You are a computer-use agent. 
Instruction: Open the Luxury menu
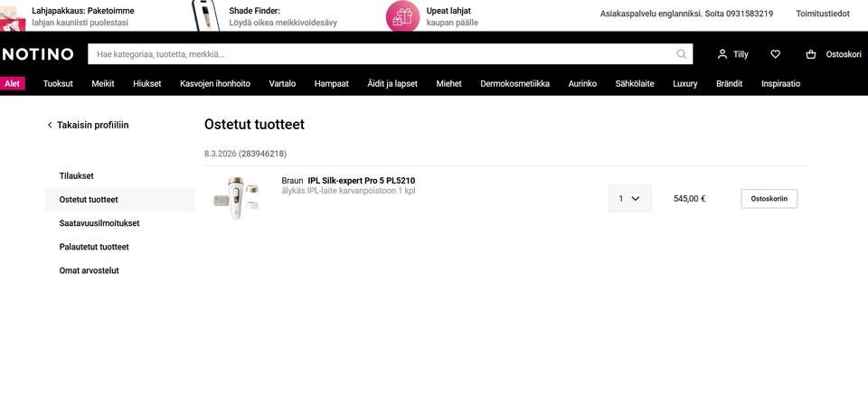click(685, 83)
